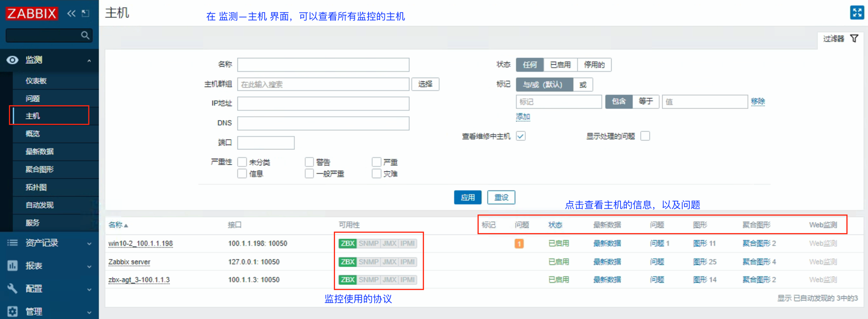Click sort arrow on 名称 column

point(126,225)
